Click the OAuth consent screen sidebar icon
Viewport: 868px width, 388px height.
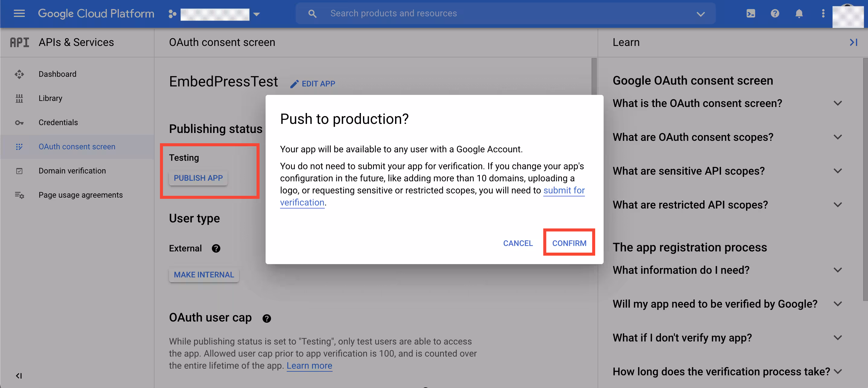(19, 147)
